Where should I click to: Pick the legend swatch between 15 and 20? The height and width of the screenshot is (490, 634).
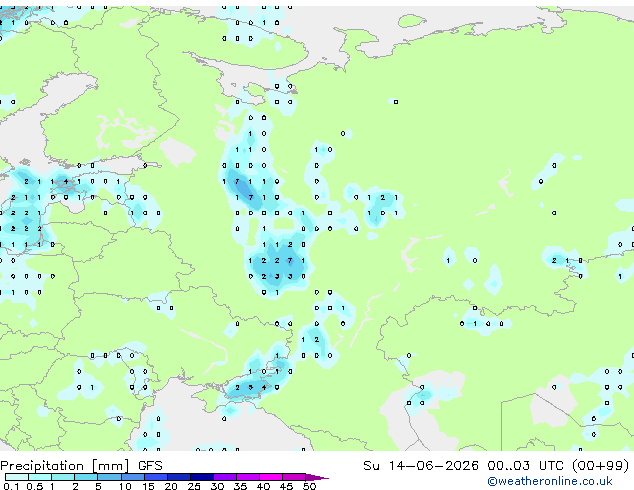pyautogui.click(x=155, y=477)
